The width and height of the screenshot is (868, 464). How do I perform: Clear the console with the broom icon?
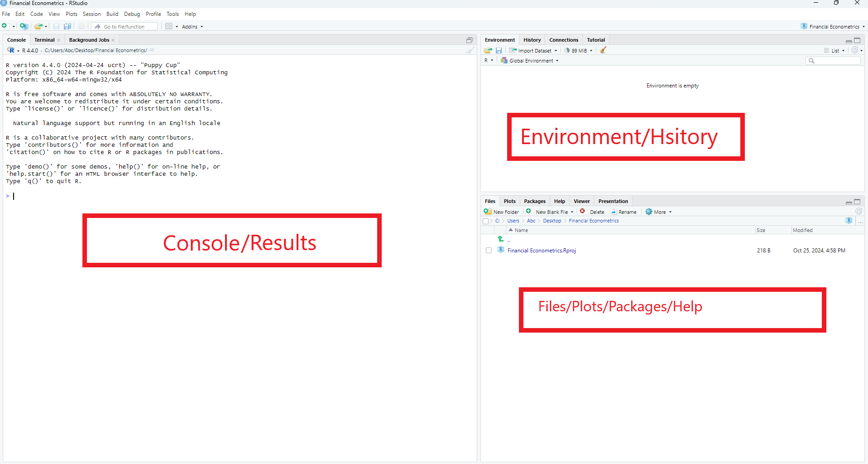tap(470, 50)
